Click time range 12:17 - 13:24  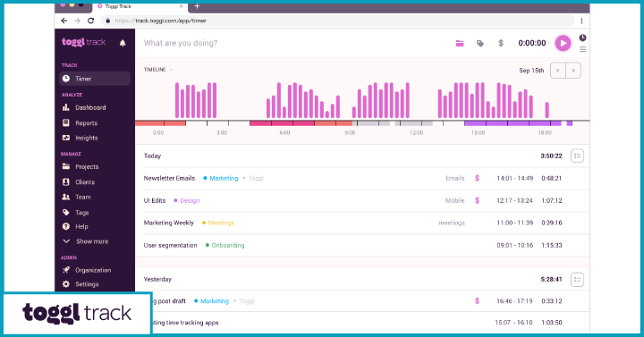point(514,201)
